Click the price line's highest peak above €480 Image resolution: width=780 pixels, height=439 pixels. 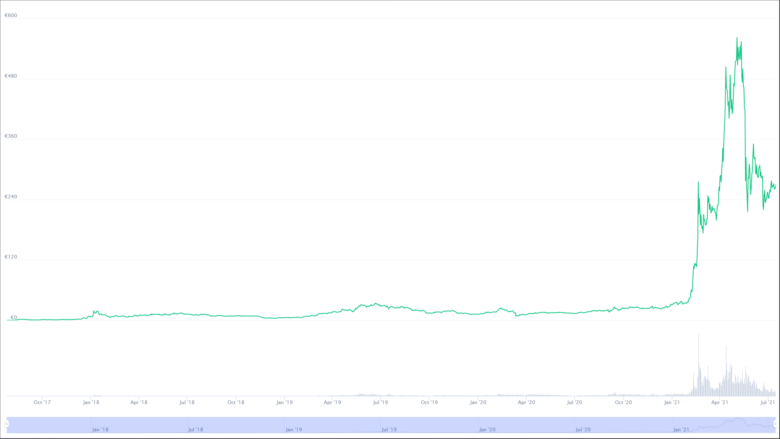click(x=737, y=38)
